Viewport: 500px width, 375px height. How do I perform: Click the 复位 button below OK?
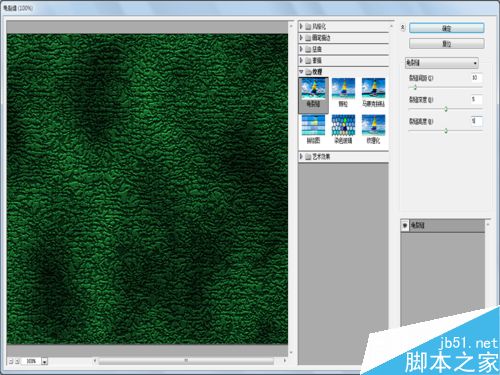447,43
